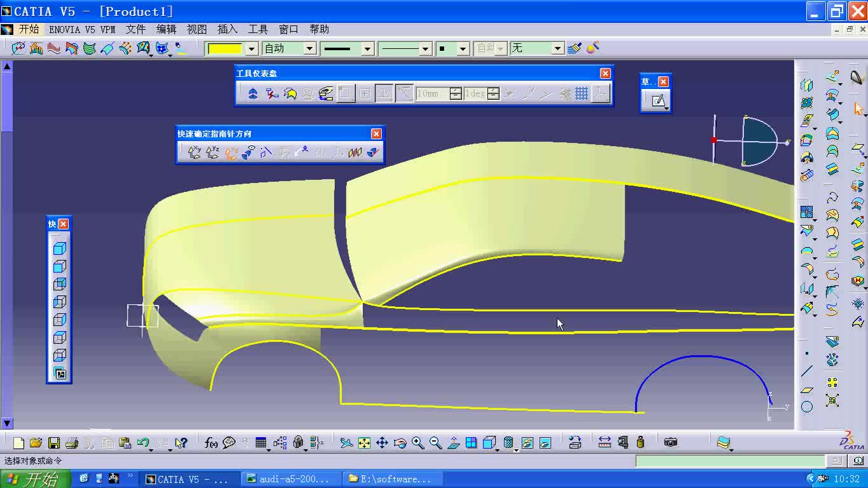Close the 快速确定指南针方向 toolbar

pos(376,133)
